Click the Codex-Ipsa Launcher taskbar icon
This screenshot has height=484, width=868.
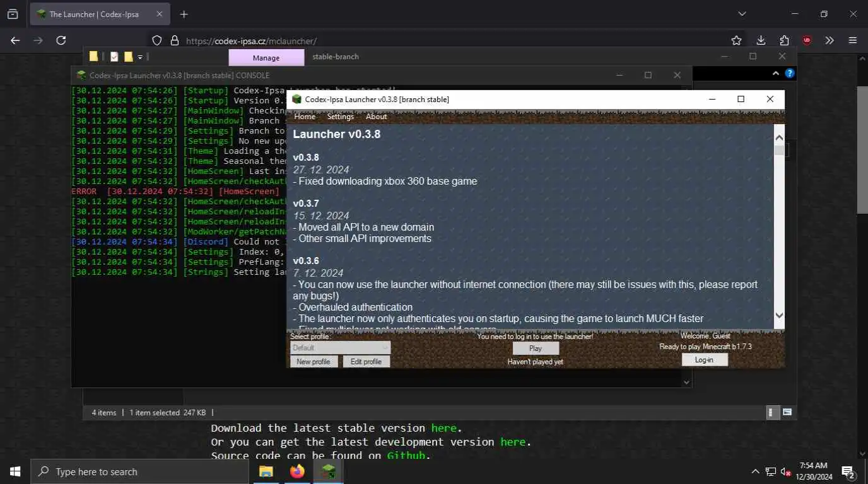point(328,471)
